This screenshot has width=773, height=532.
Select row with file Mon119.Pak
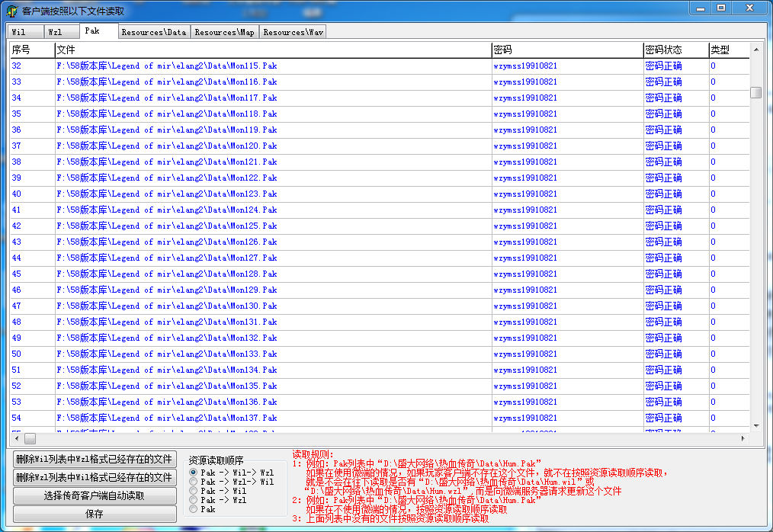(380, 130)
